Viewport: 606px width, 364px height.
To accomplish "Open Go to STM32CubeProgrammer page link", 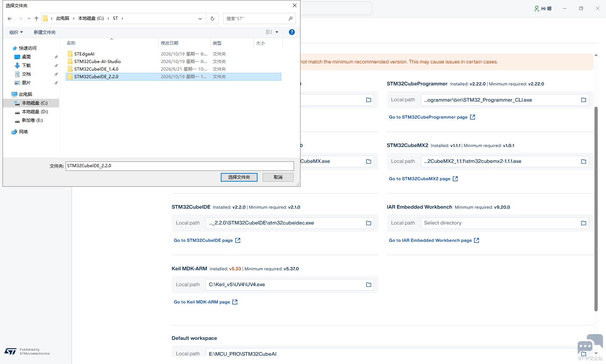I will click(x=432, y=117).
